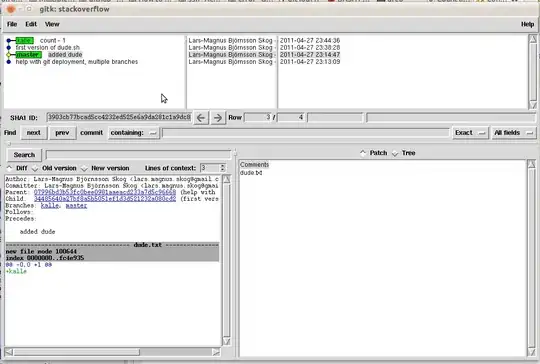Click right arrow of diff horizontal scrollbar

coord(216,352)
